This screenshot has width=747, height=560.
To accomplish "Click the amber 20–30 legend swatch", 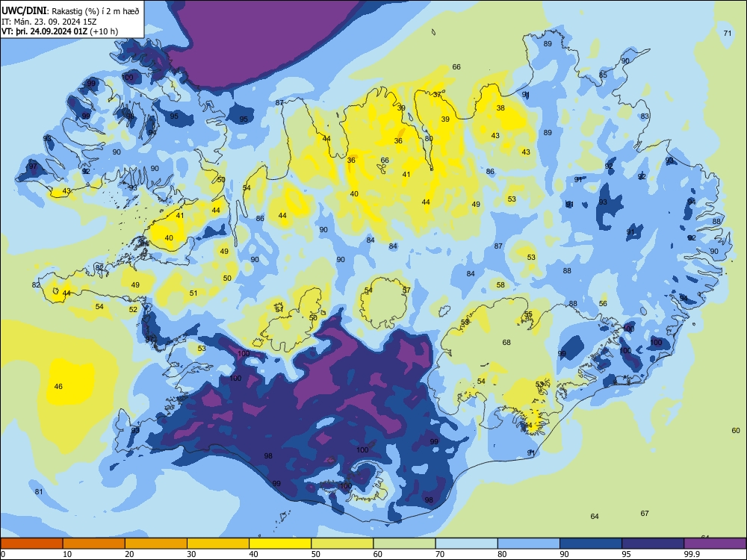I will (x=156, y=544).
